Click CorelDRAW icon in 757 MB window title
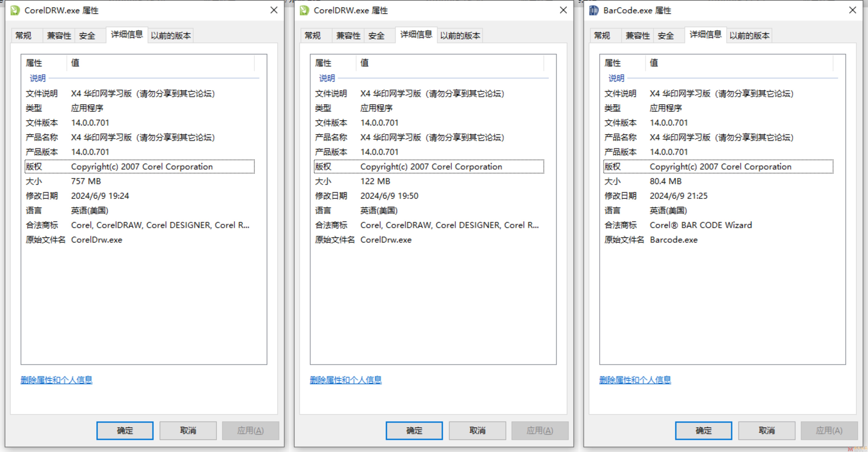Image resolution: width=868 pixels, height=452 pixels. pos(15,10)
